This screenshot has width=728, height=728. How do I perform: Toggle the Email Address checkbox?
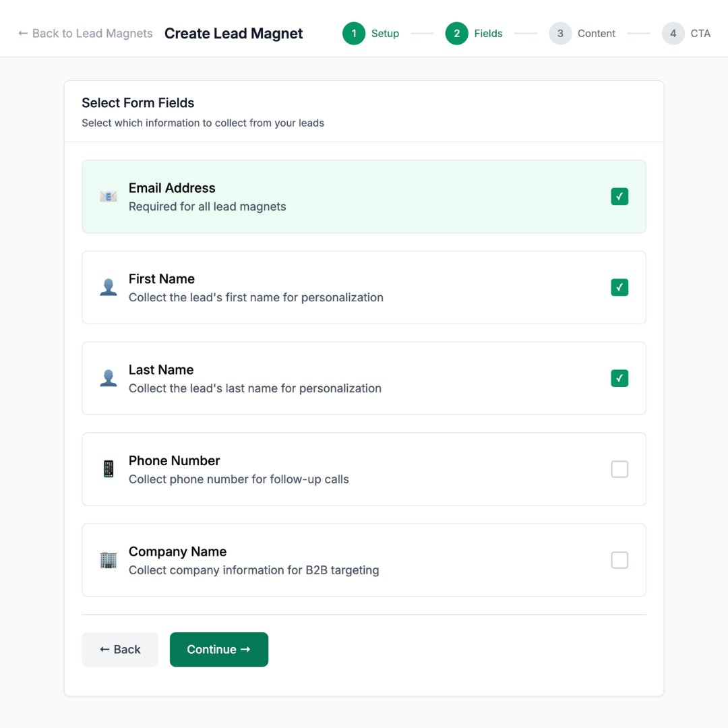point(619,196)
